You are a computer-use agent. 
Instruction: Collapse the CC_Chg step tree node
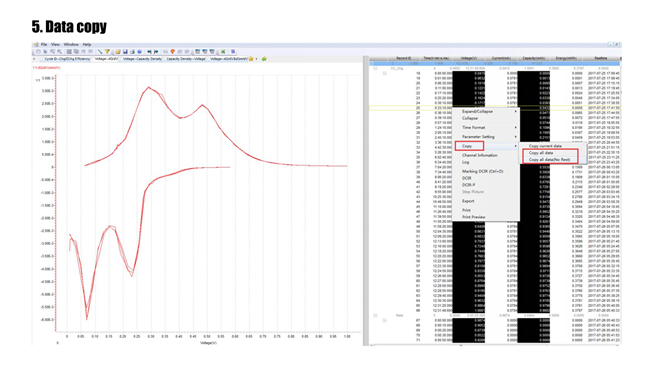(x=375, y=68)
